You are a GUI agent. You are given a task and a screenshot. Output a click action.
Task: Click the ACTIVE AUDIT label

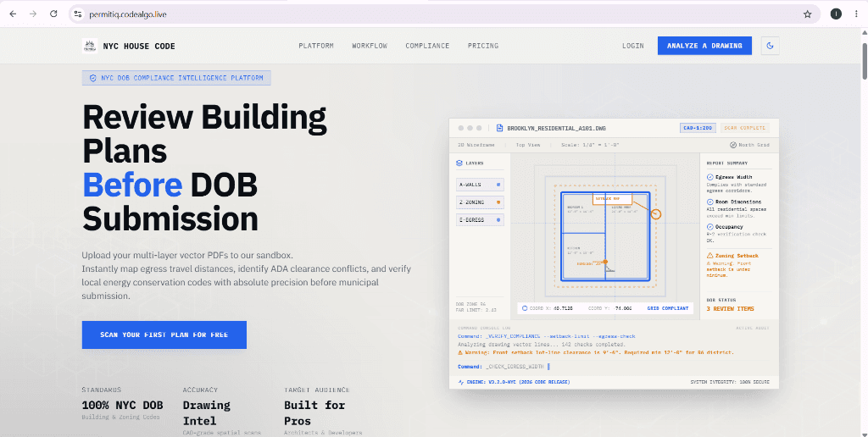753,328
